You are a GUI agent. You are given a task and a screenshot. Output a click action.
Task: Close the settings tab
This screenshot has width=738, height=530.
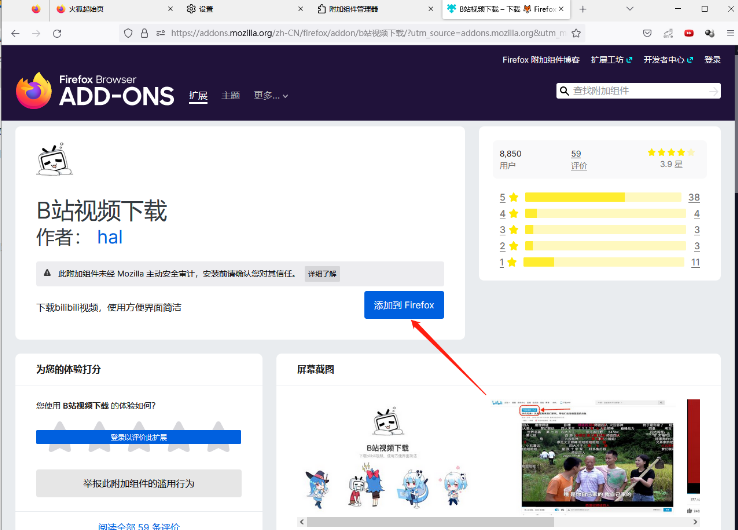[x=301, y=9]
